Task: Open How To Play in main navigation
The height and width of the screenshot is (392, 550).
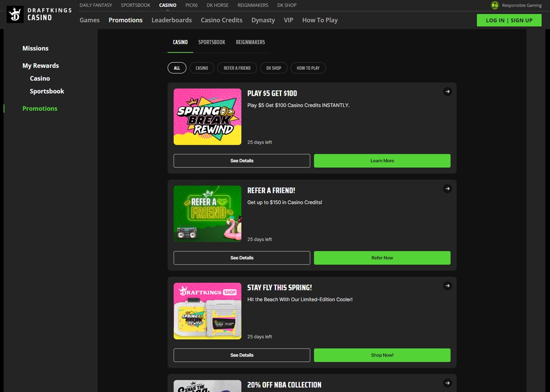Action: 320,20
